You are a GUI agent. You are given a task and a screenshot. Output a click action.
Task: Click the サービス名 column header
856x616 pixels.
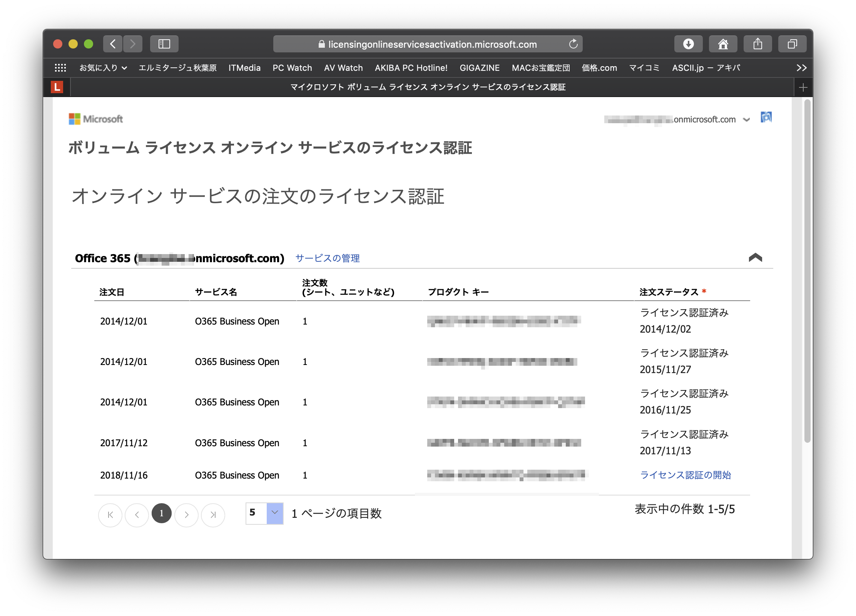pos(216,292)
